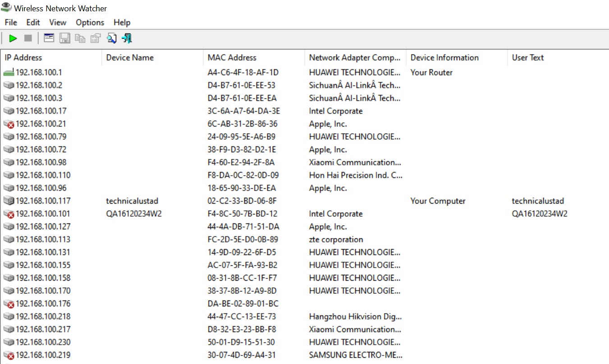Image resolution: width=609 pixels, height=364 pixels.
Task: Sort by IP Address column header
Action: (x=51, y=58)
